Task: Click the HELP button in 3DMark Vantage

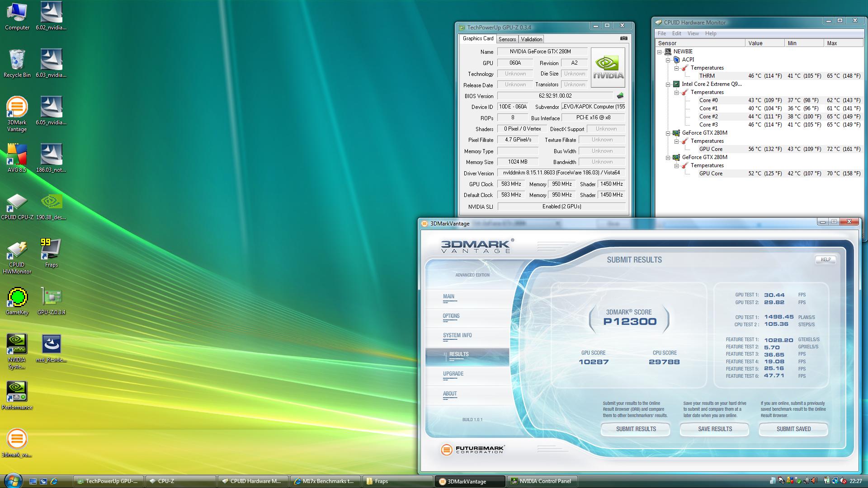Action: (826, 259)
